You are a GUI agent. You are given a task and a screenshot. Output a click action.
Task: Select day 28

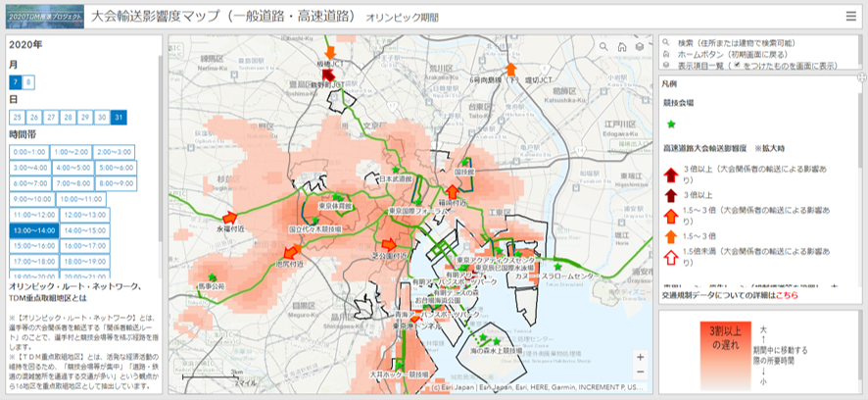67,117
